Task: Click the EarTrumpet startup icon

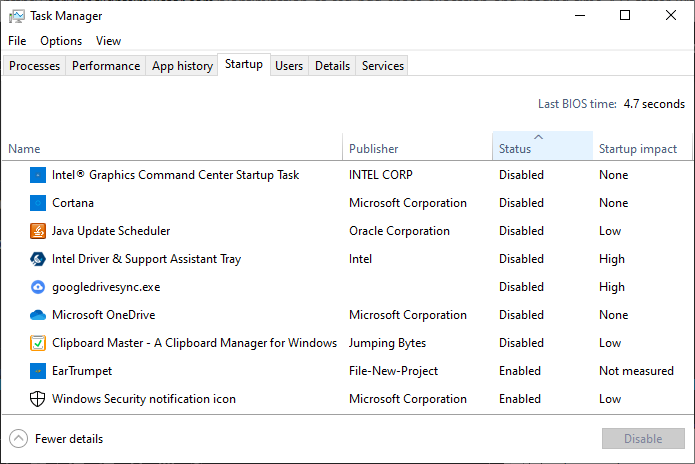Action: 38,371
